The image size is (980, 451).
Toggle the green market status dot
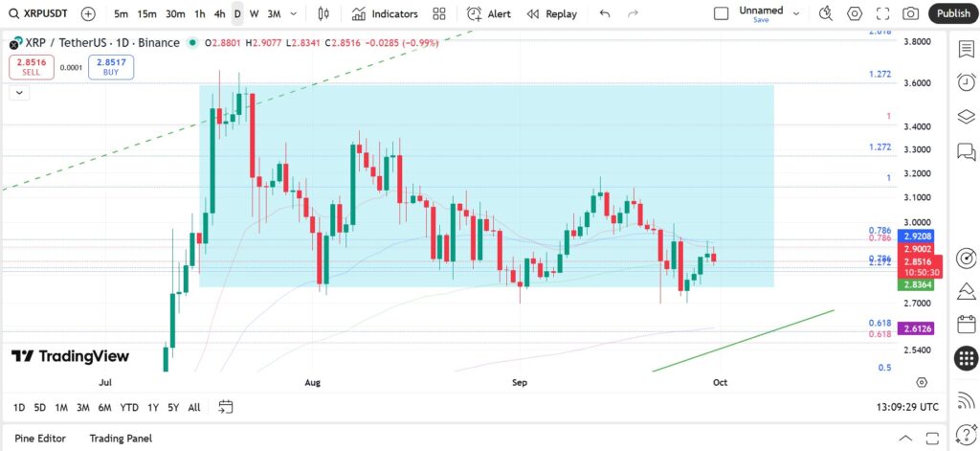coord(192,42)
